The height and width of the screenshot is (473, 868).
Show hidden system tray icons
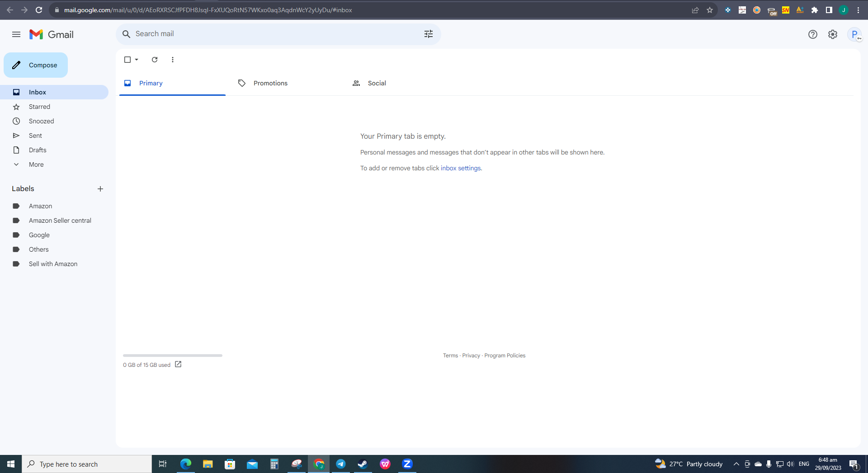coord(736,464)
